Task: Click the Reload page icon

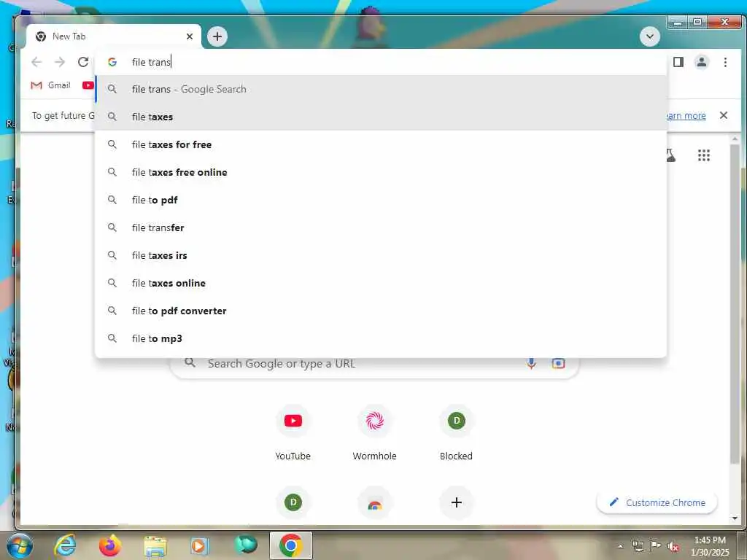Action: [83, 62]
